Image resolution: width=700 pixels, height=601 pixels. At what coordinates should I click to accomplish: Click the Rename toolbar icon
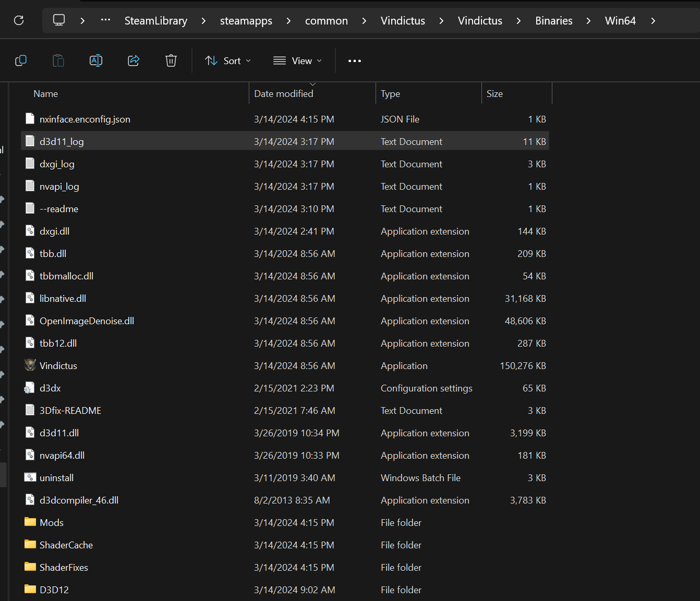point(96,61)
